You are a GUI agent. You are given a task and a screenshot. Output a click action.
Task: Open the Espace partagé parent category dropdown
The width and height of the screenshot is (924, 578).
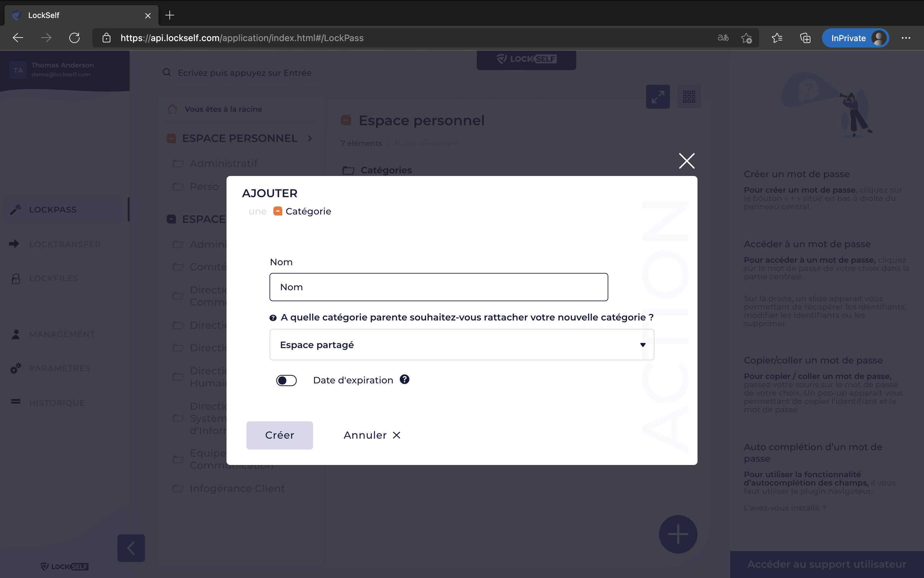point(462,345)
